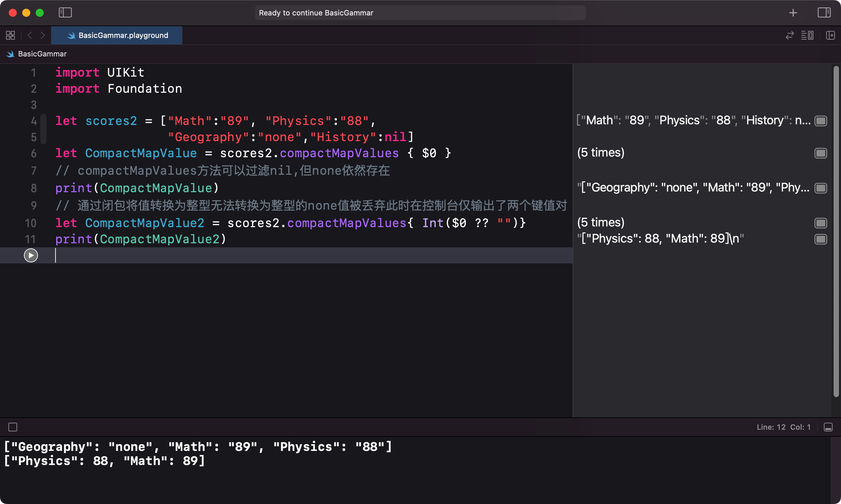Run playground with the play button

(x=31, y=255)
